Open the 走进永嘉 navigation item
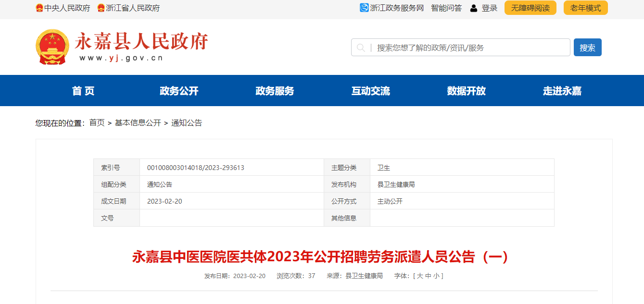Image resolution: width=644 pixels, height=304 pixels. (562, 91)
